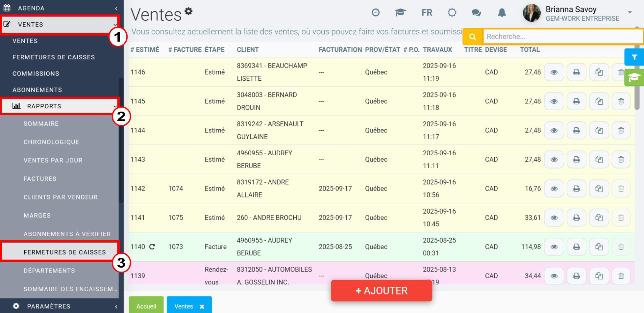The image size is (644, 313).
Task: Open the chat messages icon
Action: click(476, 13)
